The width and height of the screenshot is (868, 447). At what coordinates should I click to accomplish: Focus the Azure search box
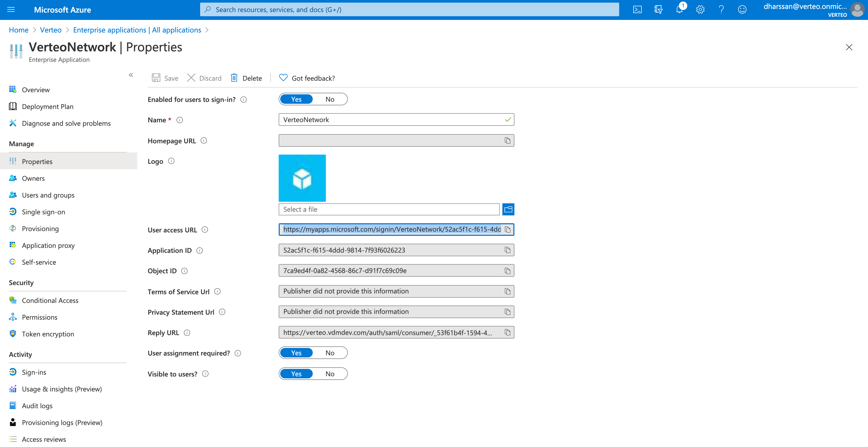(409, 9)
